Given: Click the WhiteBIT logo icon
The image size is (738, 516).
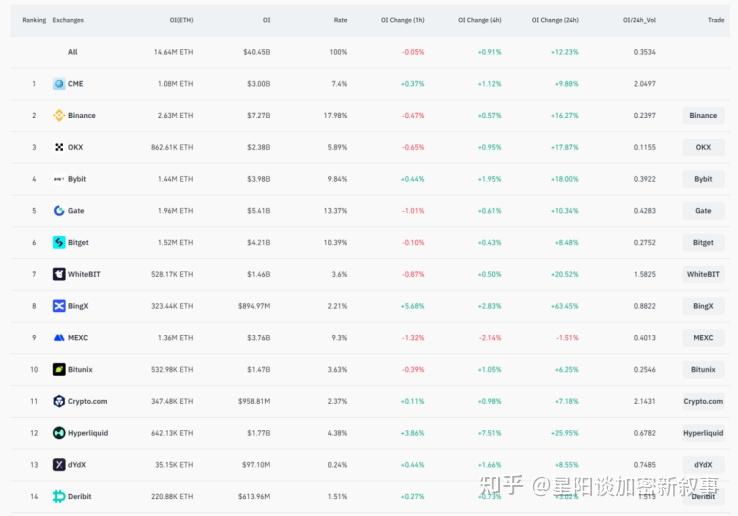Looking at the screenshot, I should [59, 274].
